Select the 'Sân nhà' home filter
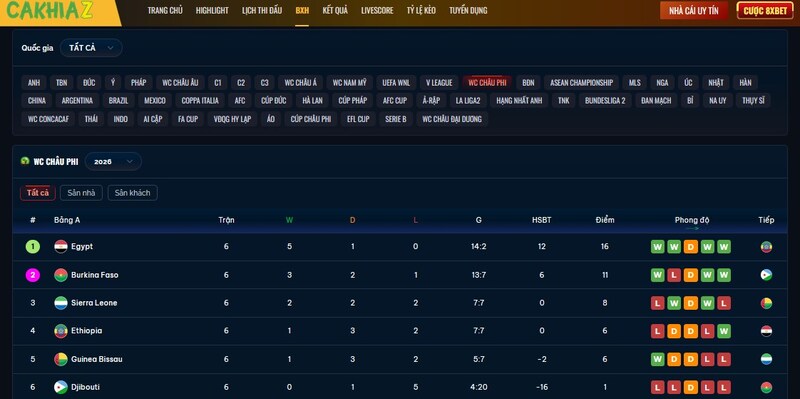This screenshot has height=399, width=800. 81,193
